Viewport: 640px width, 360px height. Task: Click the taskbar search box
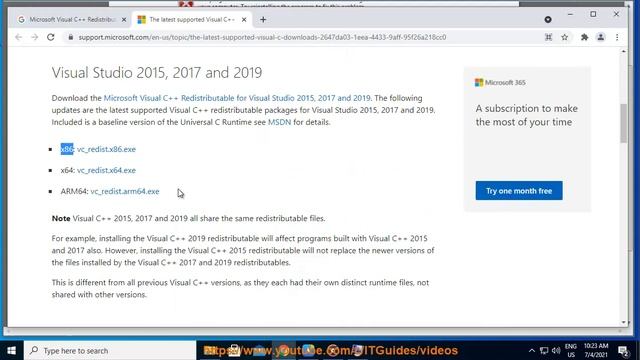pos(110,350)
